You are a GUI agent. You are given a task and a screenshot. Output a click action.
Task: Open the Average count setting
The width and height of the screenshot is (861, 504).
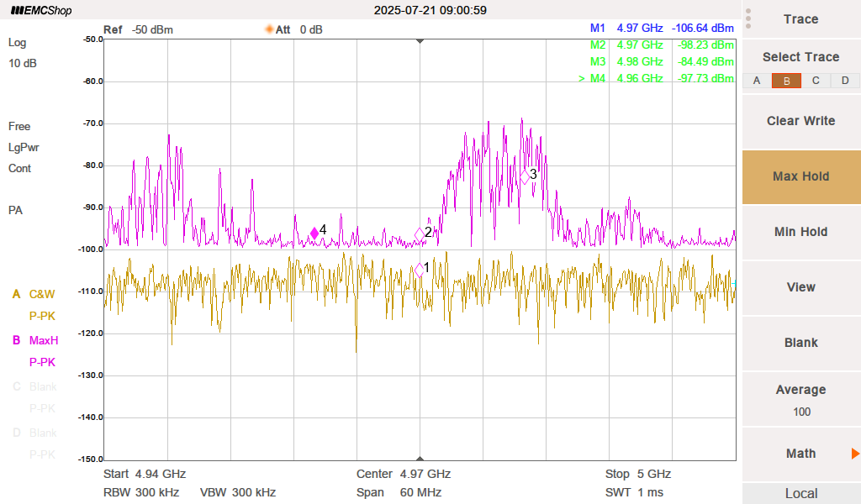pos(800,400)
